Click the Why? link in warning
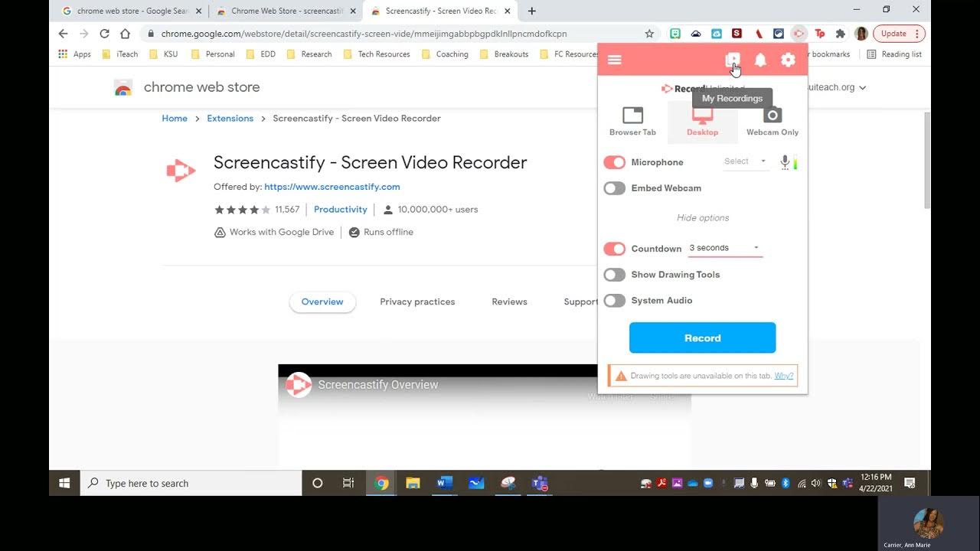This screenshot has height=551, width=980. (x=783, y=376)
